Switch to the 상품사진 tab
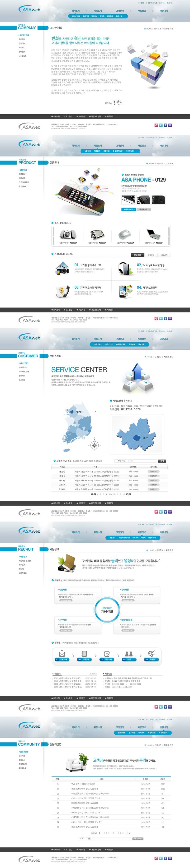 (164, 255)
